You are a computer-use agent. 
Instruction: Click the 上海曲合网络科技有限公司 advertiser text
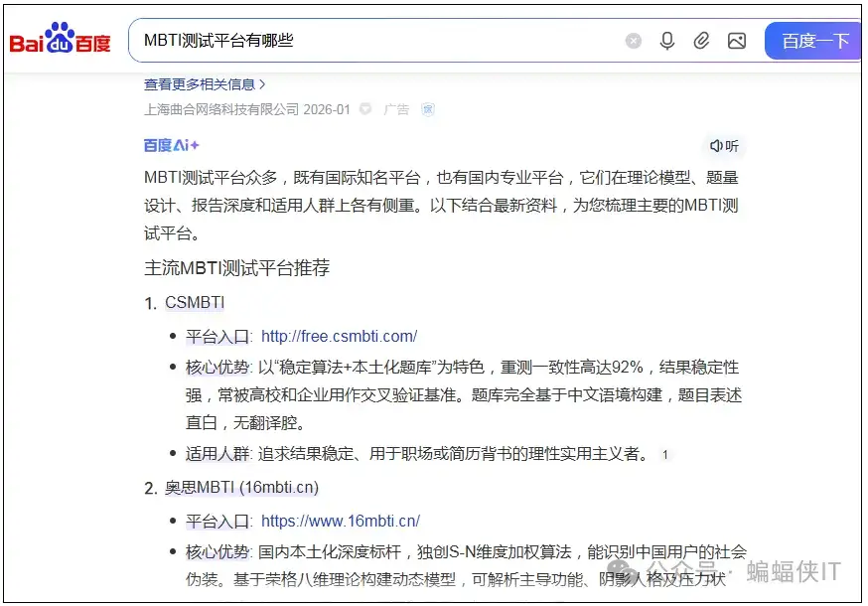tap(221, 109)
